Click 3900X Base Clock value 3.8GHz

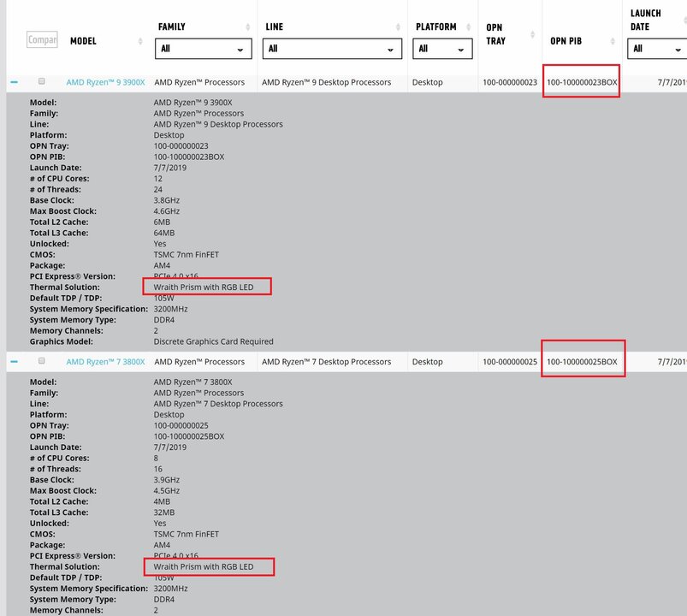coord(167,200)
